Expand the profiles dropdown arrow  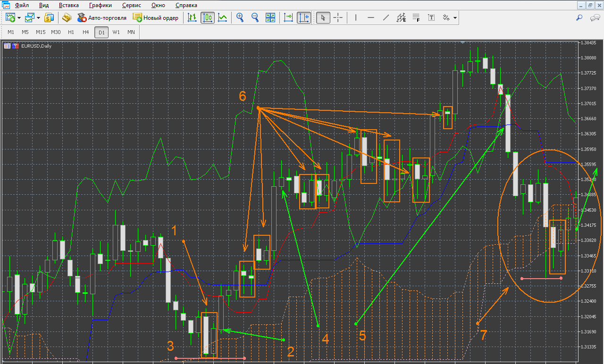coord(38,18)
